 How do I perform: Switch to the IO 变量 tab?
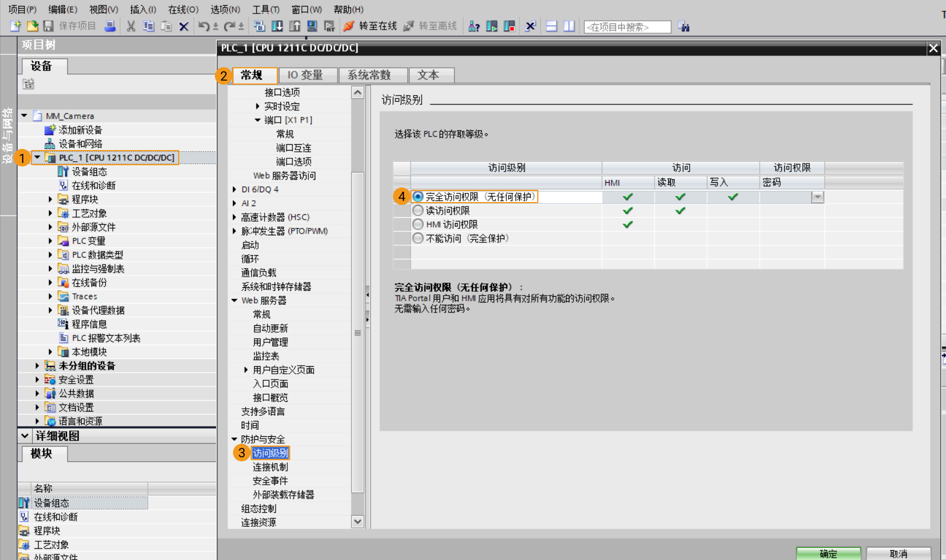[307, 75]
